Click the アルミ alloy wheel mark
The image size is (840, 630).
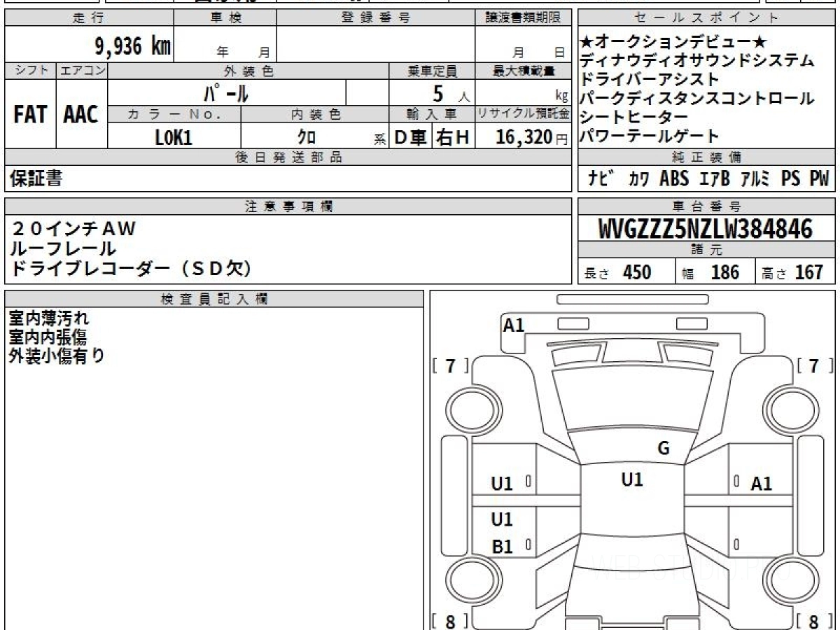pyautogui.click(x=755, y=178)
